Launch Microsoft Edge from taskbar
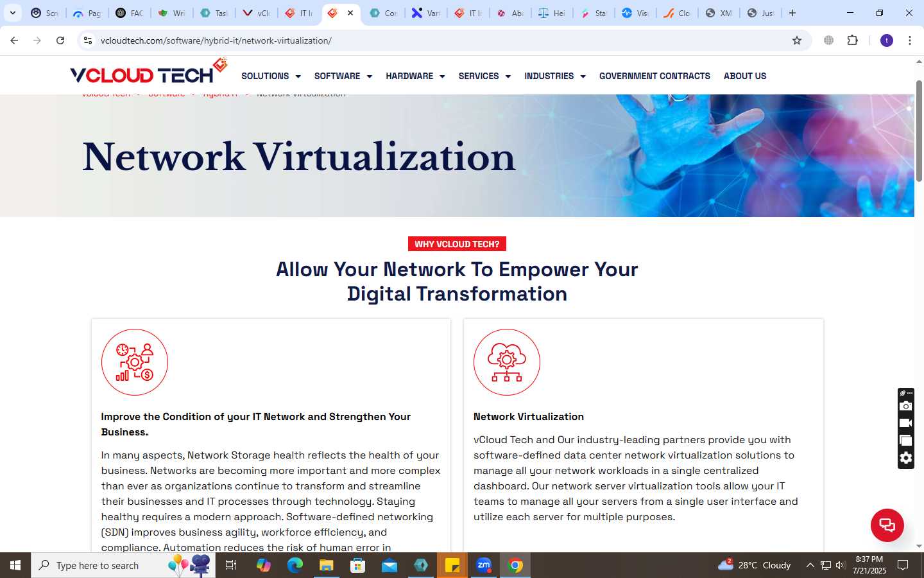The width and height of the screenshot is (924, 578). (295, 565)
